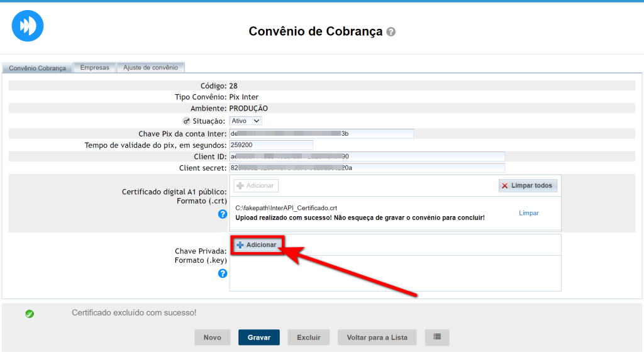Open the Ajuste de convênio tab
644x362 pixels.
[x=151, y=67]
